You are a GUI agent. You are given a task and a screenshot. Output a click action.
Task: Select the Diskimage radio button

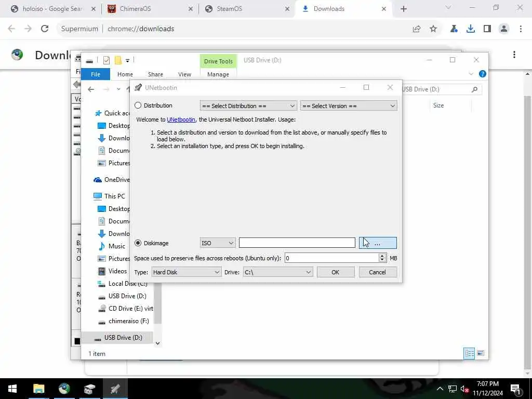[138, 243]
